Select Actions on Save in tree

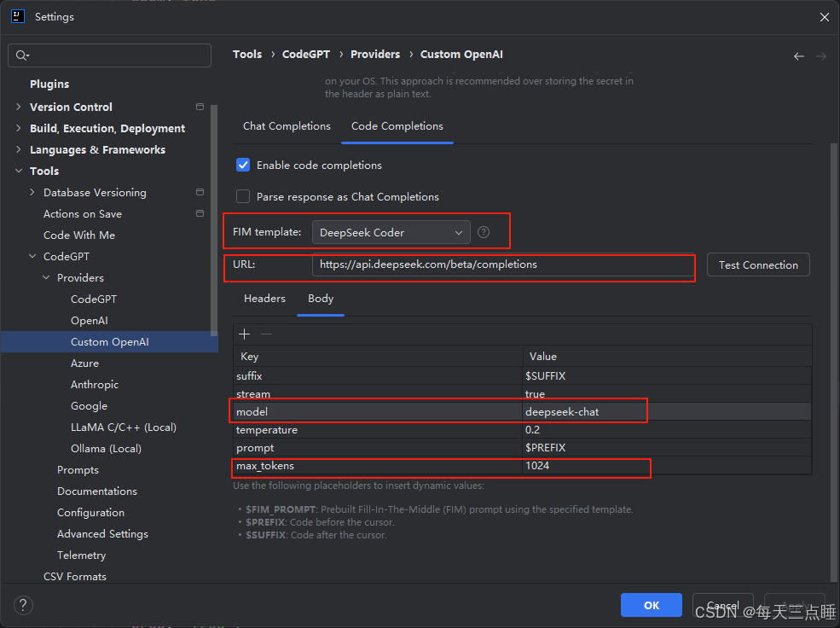(83, 214)
